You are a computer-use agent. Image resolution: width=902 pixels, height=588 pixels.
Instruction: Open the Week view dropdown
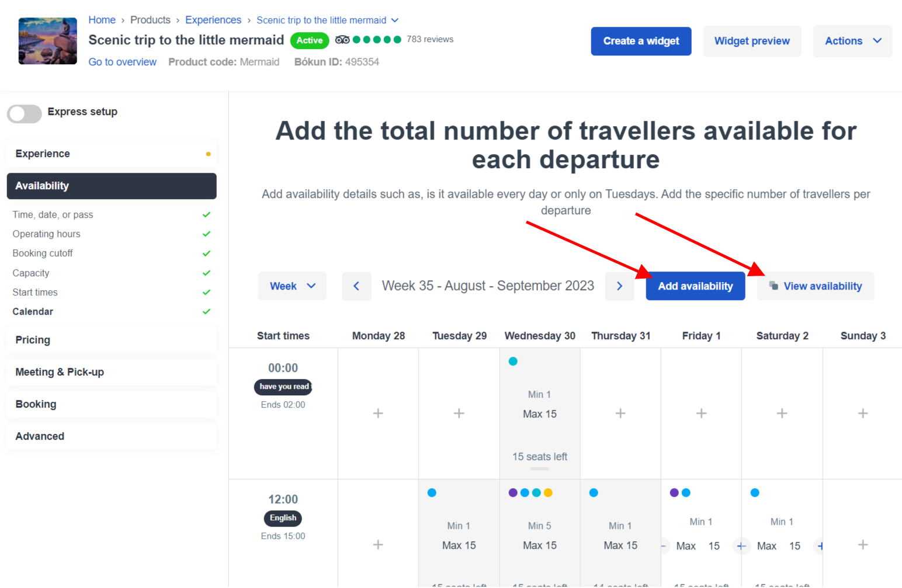[292, 286]
